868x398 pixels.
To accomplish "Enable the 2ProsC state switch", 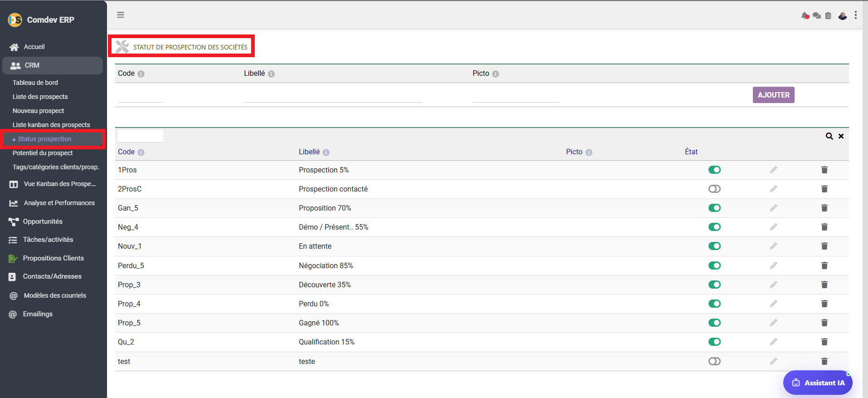I will (715, 189).
